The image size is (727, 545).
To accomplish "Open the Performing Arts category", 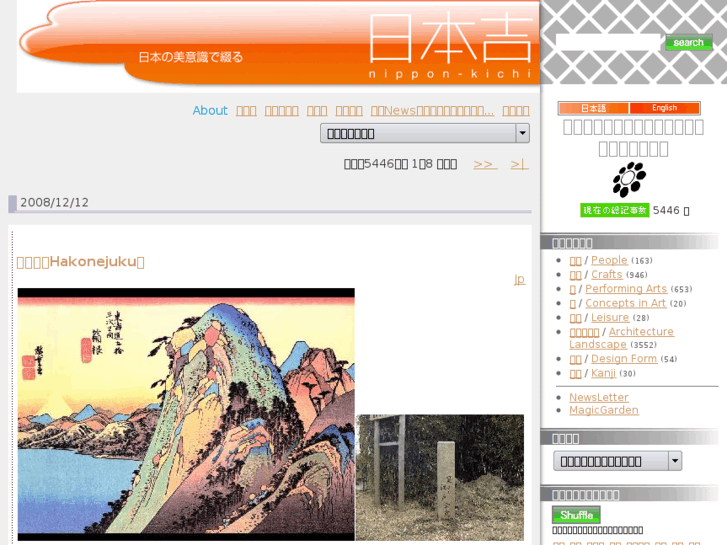I will (x=626, y=289).
